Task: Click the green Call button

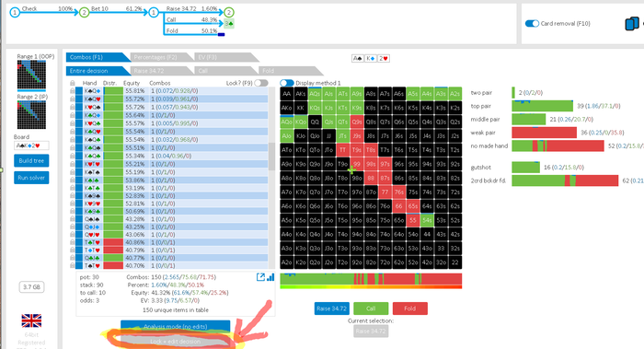Action: (371, 308)
